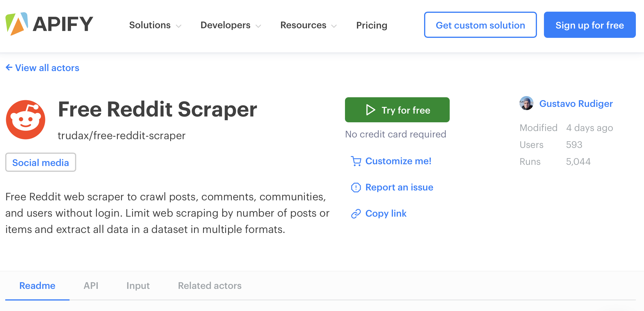Expand the Resources dropdown menu
The image size is (644, 311).
[x=309, y=25]
